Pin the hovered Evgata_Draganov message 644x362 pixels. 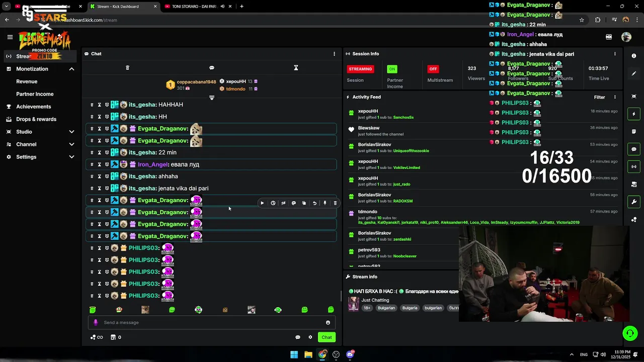[x=325, y=203]
